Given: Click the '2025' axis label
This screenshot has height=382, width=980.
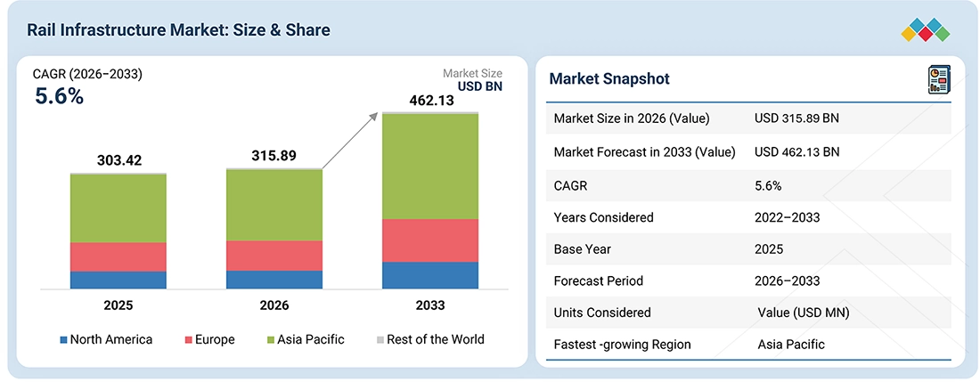Looking at the screenshot, I should 118,305.
